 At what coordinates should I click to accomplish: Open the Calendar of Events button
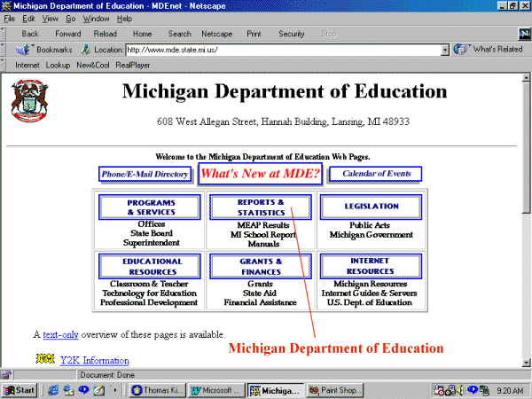pos(375,174)
